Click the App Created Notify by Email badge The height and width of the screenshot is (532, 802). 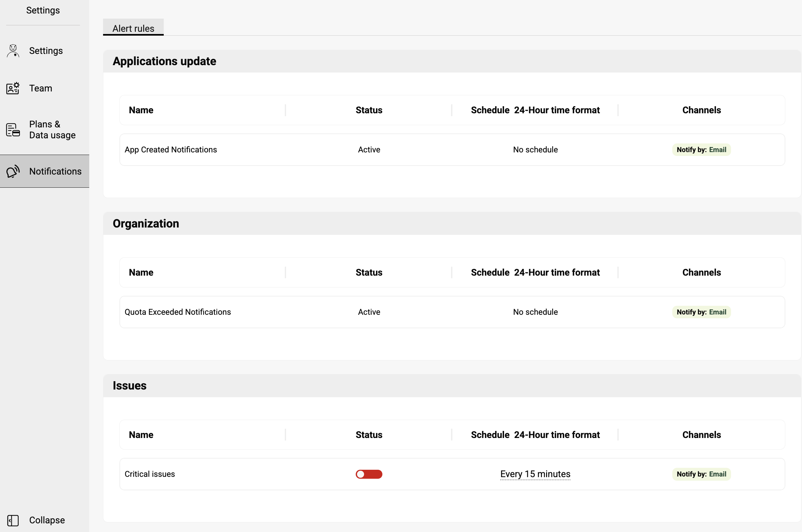pyautogui.click(x=701, y=150)
